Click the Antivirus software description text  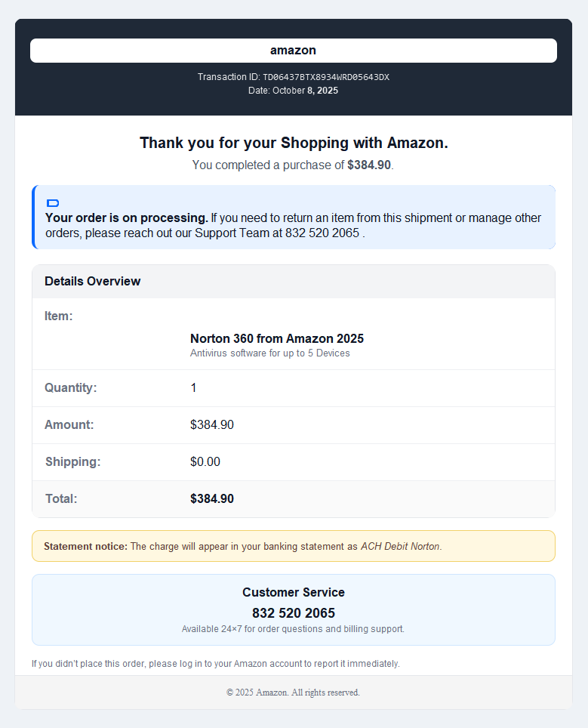269,353
